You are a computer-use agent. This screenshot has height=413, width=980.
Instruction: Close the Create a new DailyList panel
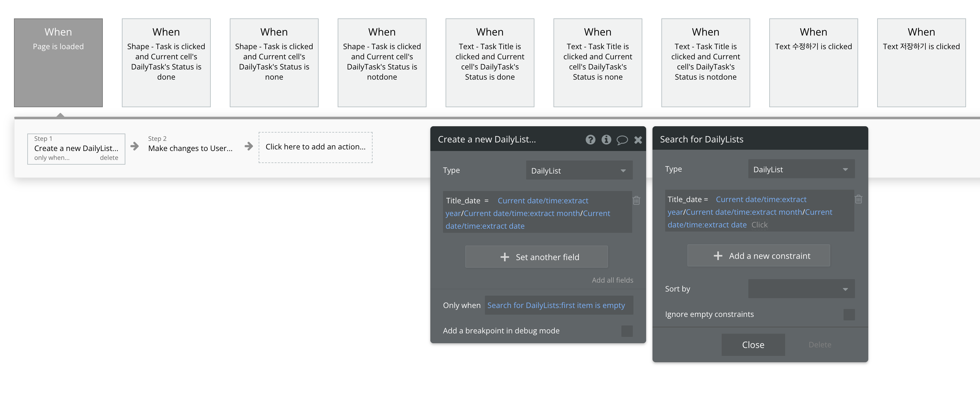coord(638,140)
